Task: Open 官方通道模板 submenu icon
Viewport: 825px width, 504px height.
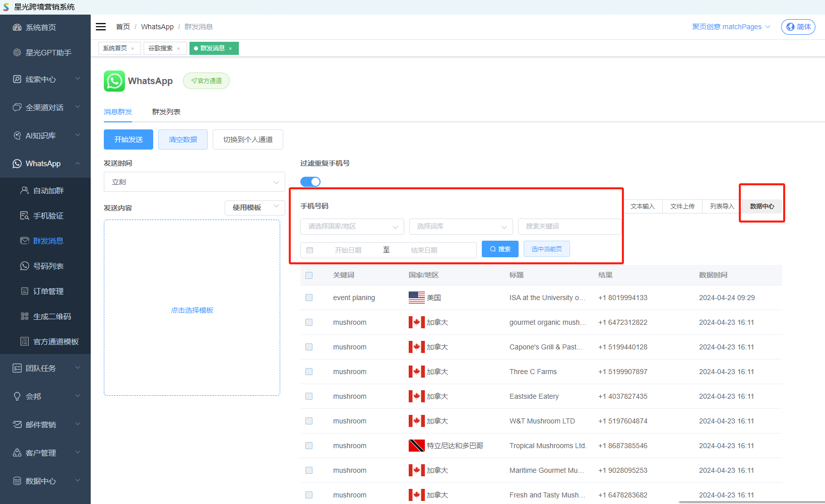Action: [x=25, y=341]
